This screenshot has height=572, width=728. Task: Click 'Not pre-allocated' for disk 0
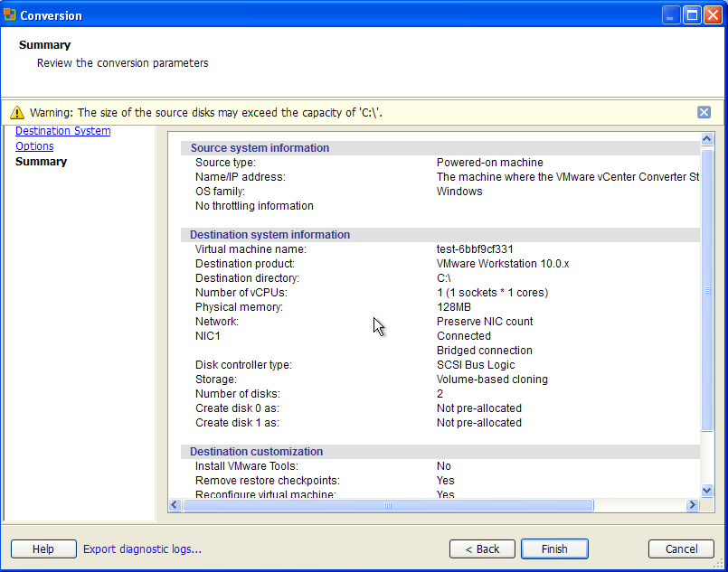[479, 408]
